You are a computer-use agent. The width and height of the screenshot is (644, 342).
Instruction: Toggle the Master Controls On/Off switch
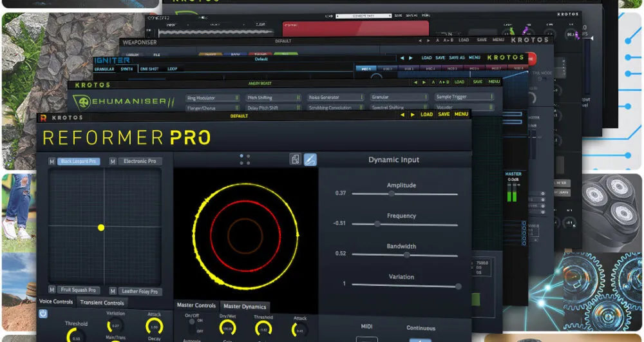(192, 327)
